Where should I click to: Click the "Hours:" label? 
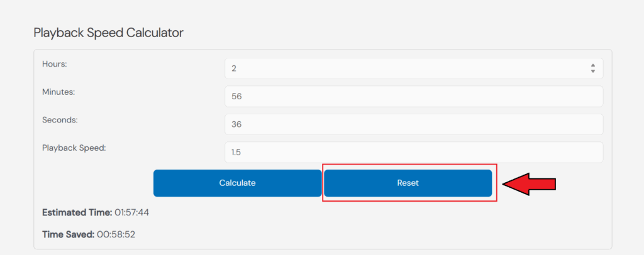55,64
